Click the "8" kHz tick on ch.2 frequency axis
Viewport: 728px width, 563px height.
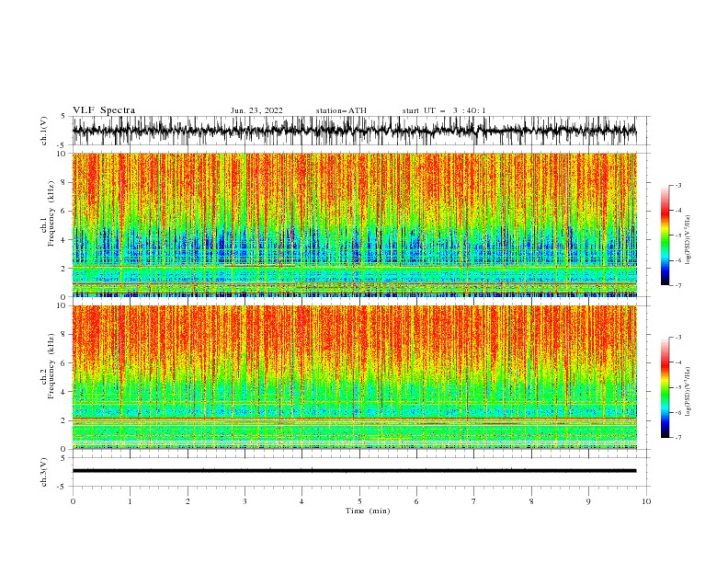(64, 335)
